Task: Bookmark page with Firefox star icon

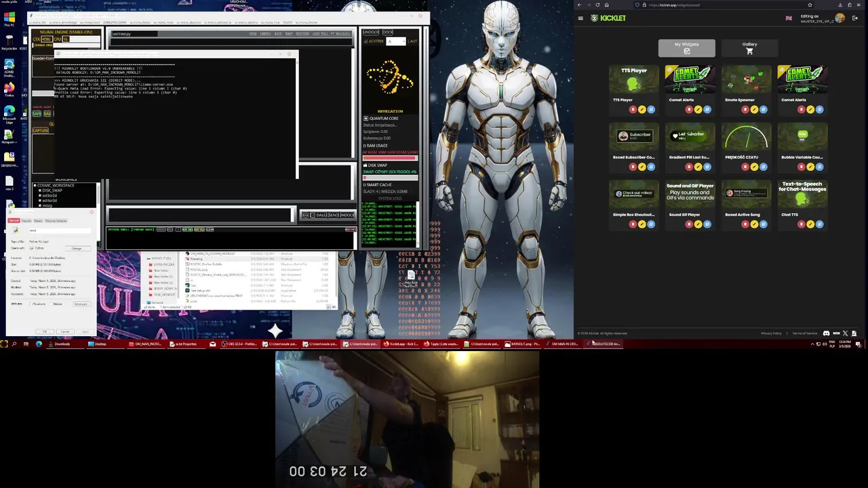Action: (x=810, y=5)
